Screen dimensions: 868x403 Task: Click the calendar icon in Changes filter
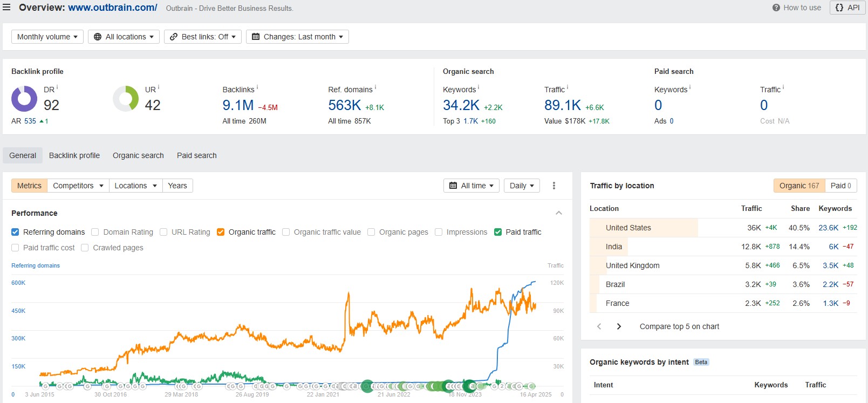256,37
